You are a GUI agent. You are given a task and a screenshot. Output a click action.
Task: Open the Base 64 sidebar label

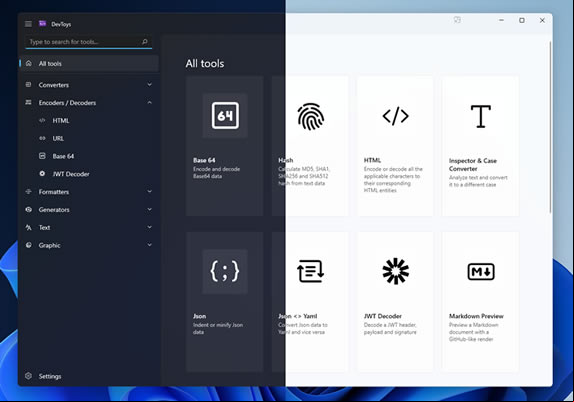[63, 156]
